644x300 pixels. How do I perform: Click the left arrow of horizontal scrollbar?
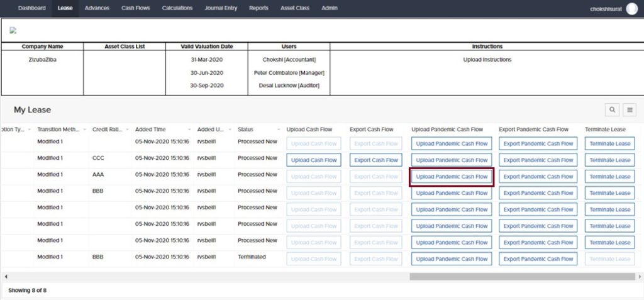pyautogui.click(x=5, y=276)
